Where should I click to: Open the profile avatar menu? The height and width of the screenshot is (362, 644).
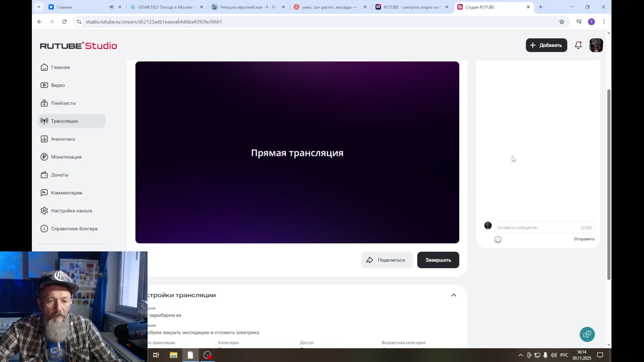click(596, 45)
